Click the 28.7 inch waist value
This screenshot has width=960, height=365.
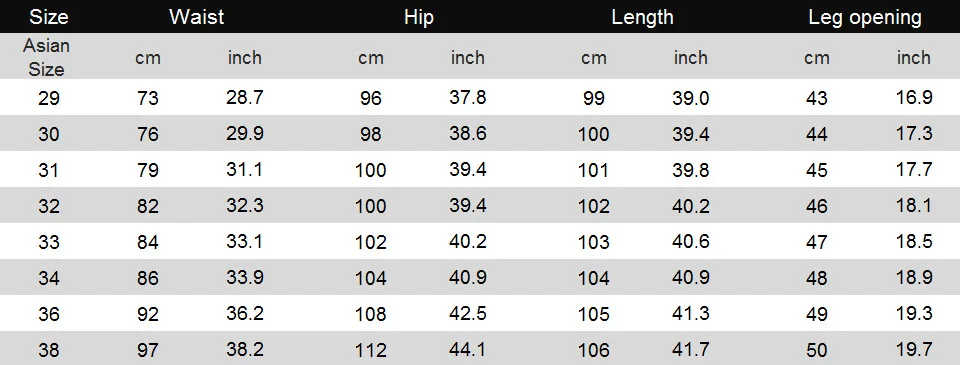pos(245,97)
